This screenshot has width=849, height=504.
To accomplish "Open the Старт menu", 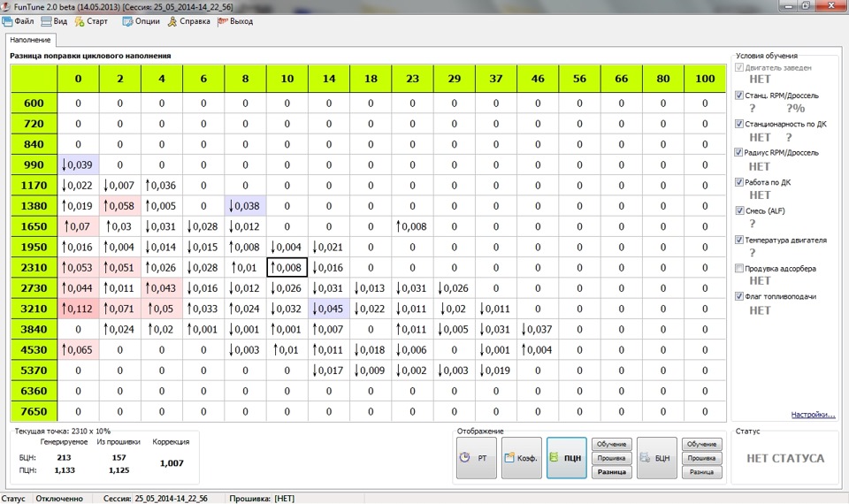I will (x=91, y=21).
